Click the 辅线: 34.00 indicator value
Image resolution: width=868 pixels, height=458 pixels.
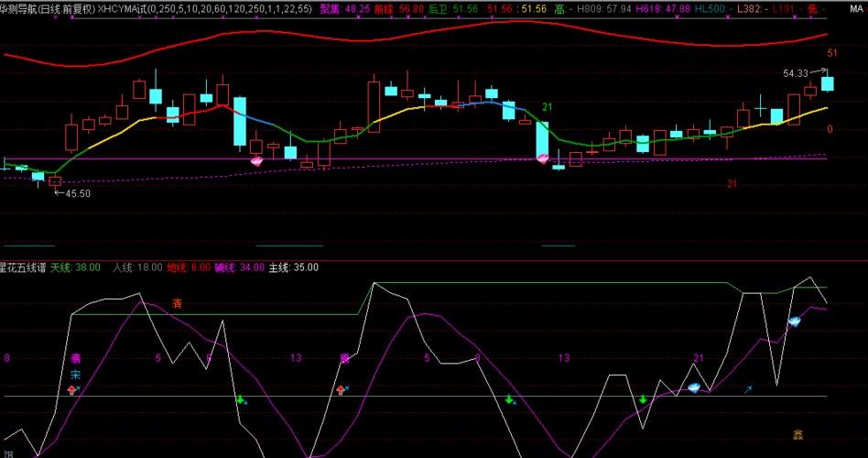[x=239, y=267]
